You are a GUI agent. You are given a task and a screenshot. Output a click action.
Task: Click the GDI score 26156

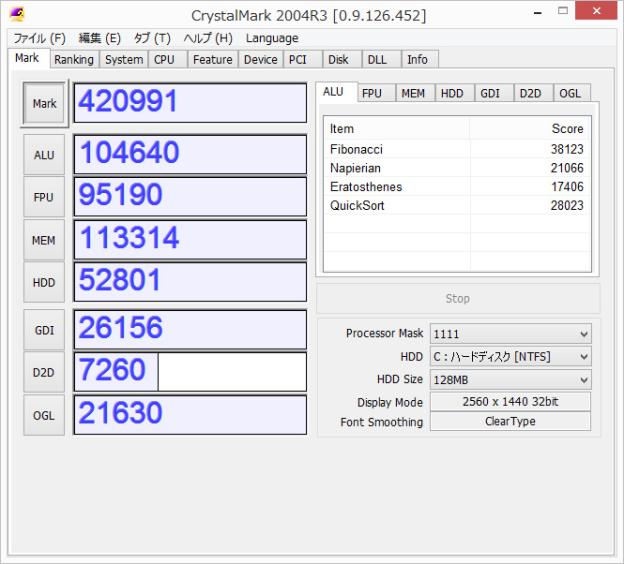click(190, 330)
